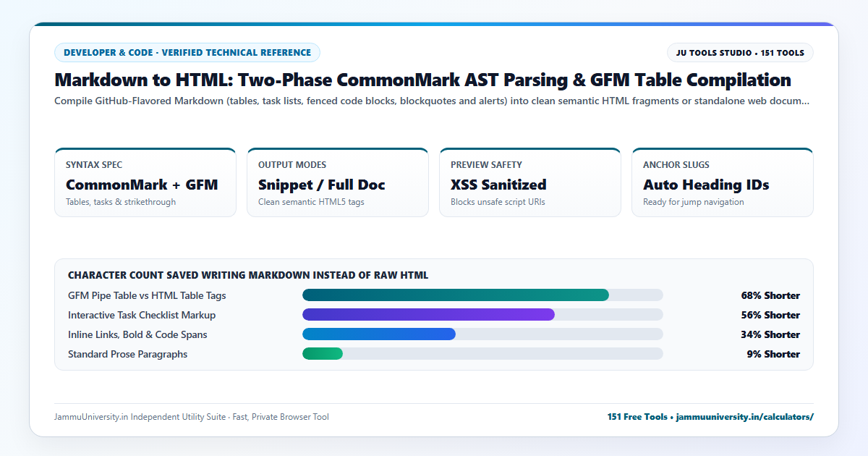The width and height of the screenshot is (868, 456).
Task: Click the JammuUniversity.in footer description text
Action: [191, 417]
